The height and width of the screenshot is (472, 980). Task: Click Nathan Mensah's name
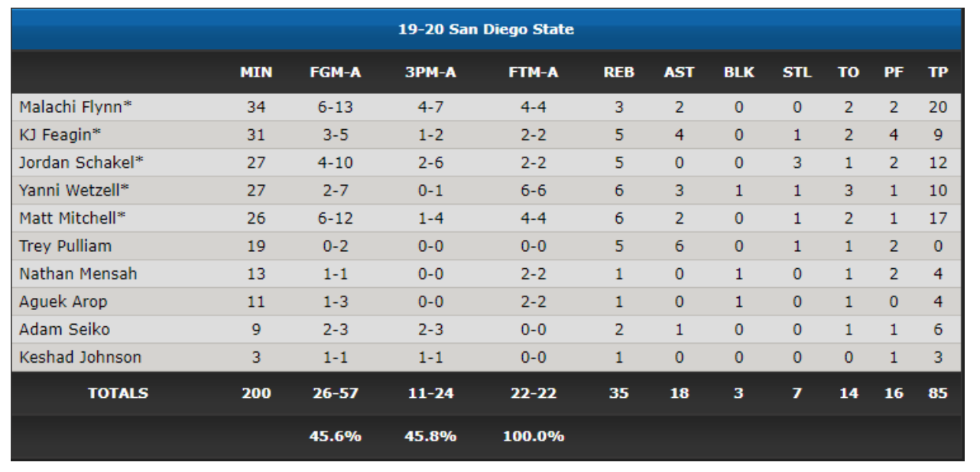78,273
